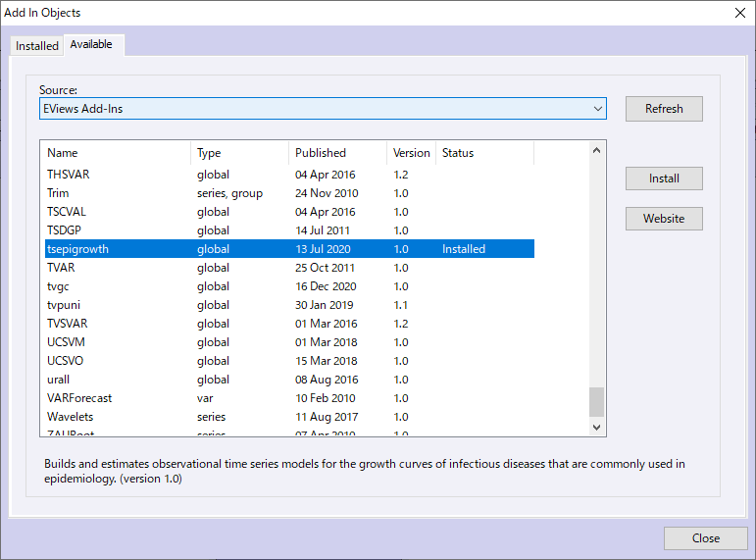Click the 13 Jul 2020 published date
Screen dimensions: 756x560
(x=323, y=249)
